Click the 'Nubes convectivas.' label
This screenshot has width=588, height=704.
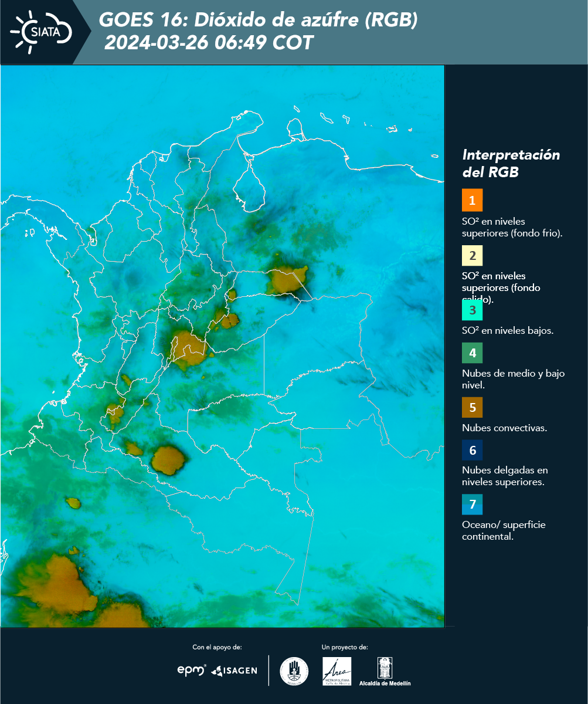tap(505, 428)
